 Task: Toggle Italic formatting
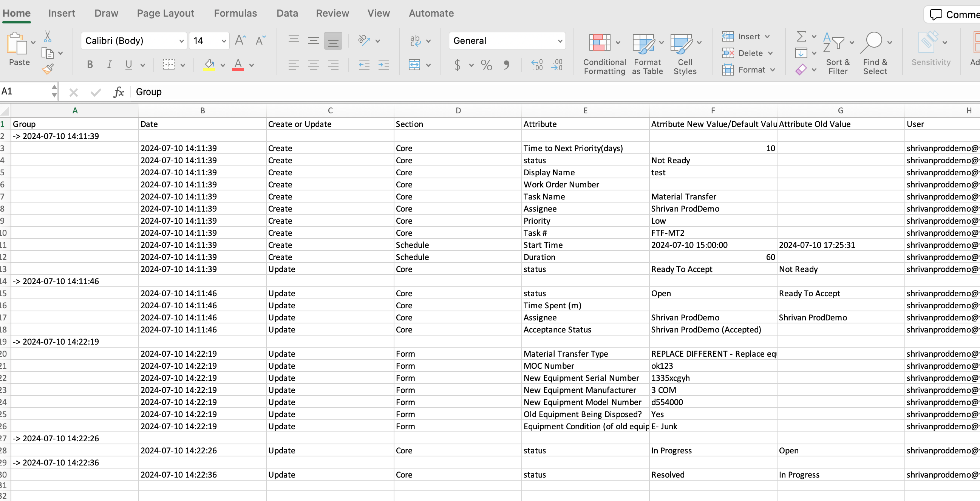(109, 65)
